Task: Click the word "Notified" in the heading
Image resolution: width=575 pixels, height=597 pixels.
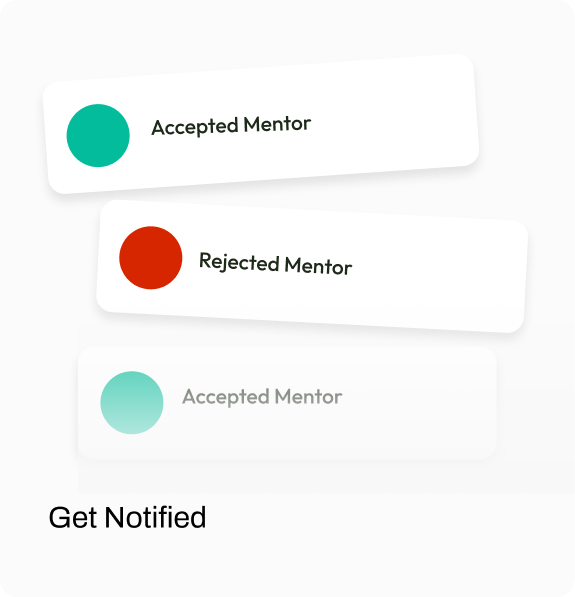Action: click(155, 517)
